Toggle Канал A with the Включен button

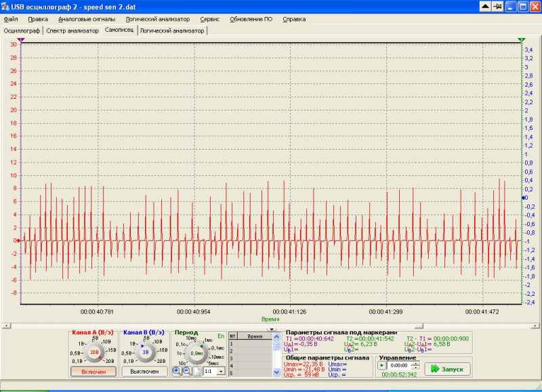[93, 372]
